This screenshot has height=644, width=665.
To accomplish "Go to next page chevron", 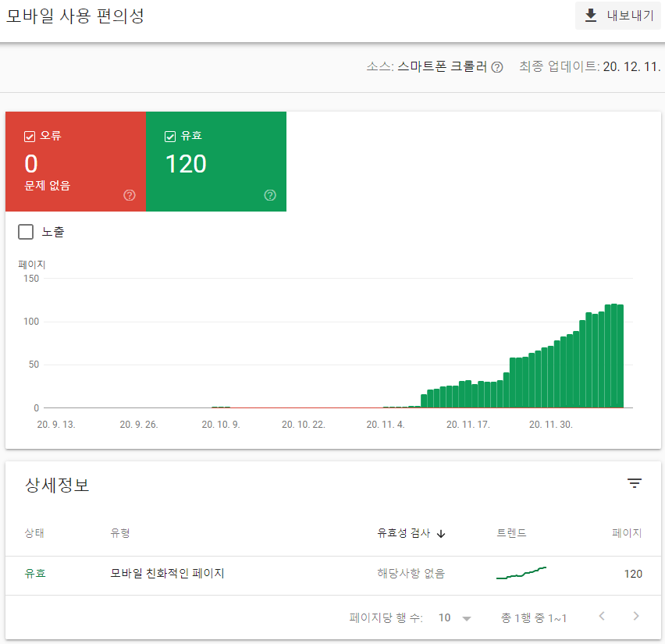I will tap(636, 616).
